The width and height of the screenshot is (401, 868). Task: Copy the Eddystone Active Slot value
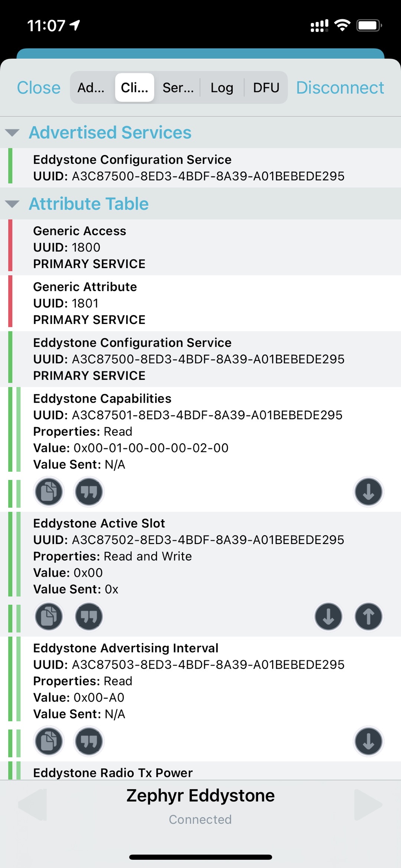click(x=49, y=617)
